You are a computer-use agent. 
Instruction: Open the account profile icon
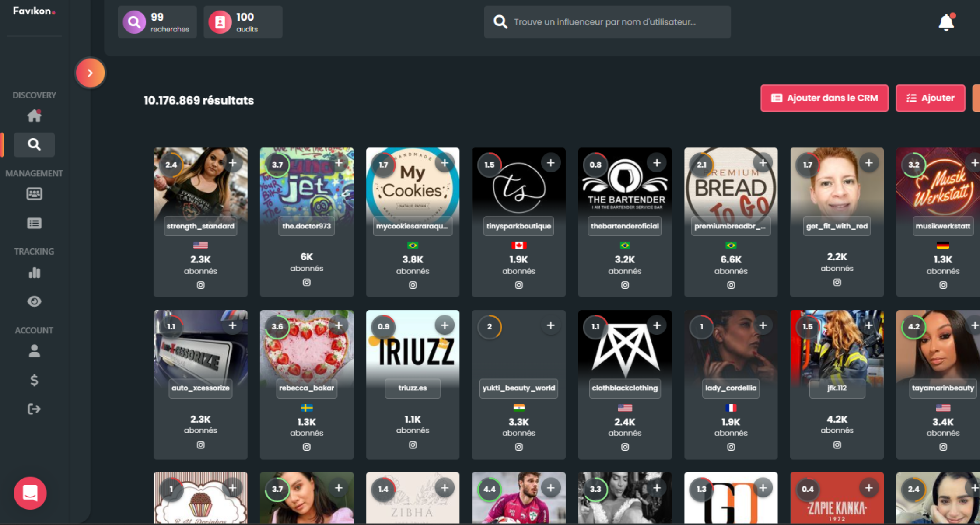[34, 351]
